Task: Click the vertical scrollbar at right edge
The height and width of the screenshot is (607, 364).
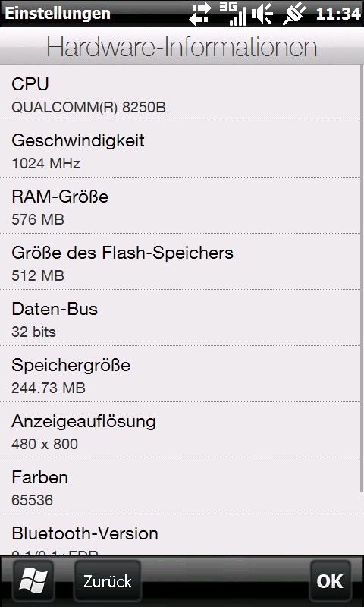Action: (362, 278)
